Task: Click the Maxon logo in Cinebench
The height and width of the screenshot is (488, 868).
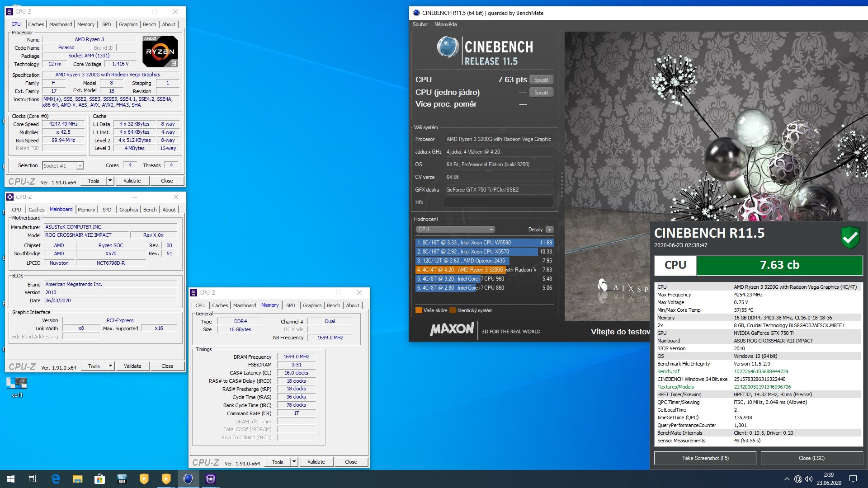Action: click(x=452, y=329)
